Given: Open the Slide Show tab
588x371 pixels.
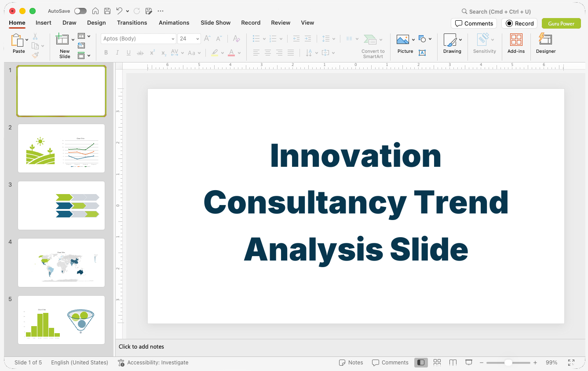Looking at the screenshot, I should [x=215, y=22].
